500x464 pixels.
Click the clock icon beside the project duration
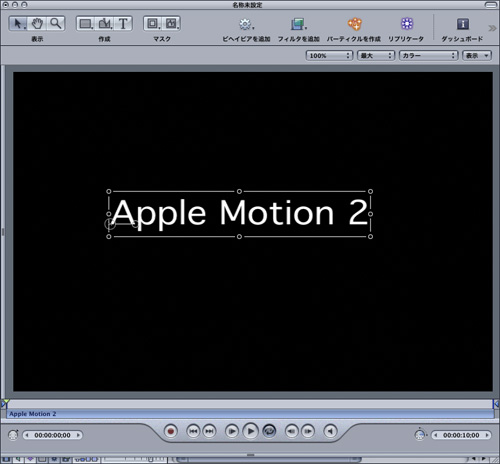point(420,434)
